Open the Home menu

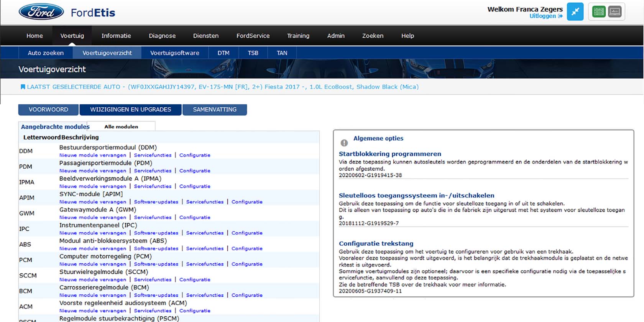[x=34, y=36]
